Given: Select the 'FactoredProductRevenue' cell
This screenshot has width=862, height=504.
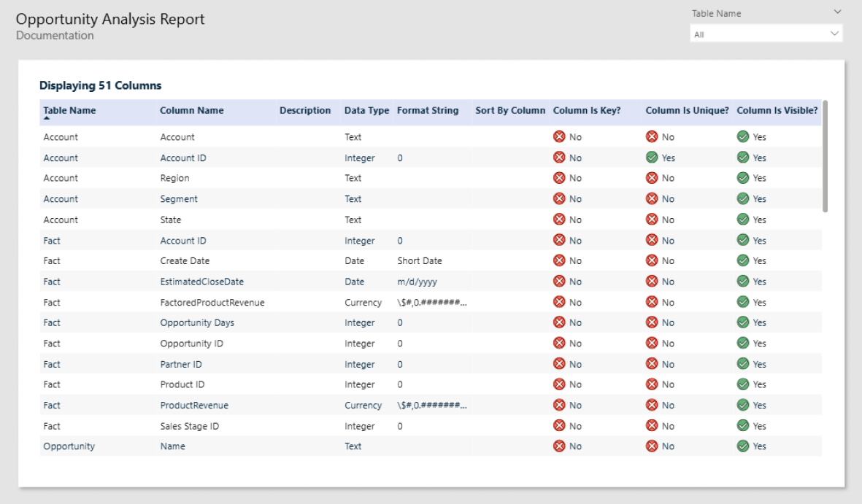Looking at the screenshot, I should click(212, 302).
